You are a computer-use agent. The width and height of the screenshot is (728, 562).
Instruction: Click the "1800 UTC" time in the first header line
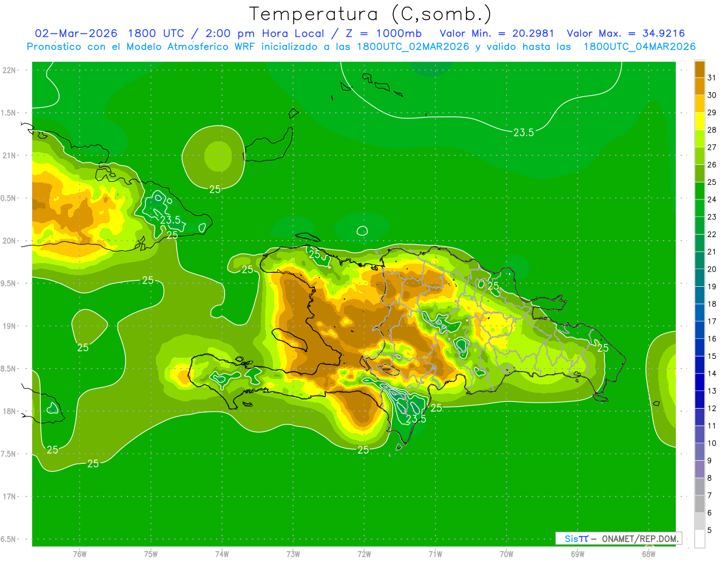click(x=156, y=33)
